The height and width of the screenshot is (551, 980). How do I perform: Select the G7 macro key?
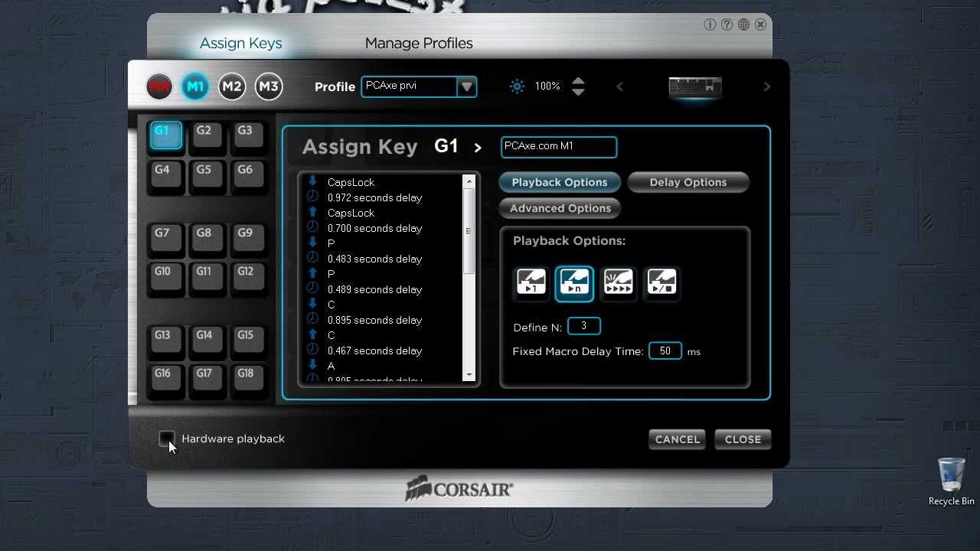(166, 238)
